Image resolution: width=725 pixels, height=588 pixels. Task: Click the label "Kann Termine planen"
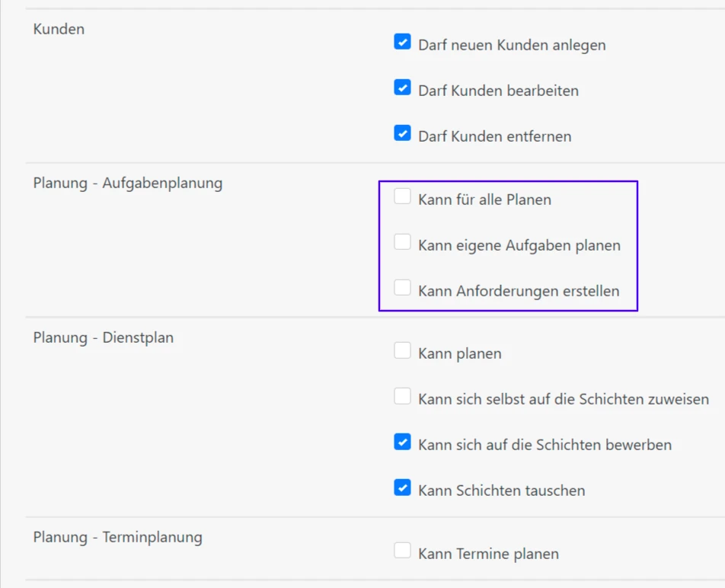(x=488, y=554)
